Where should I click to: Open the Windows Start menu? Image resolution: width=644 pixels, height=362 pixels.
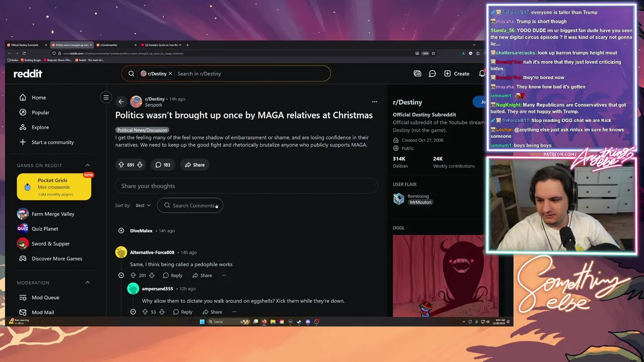tap(202, 322)
